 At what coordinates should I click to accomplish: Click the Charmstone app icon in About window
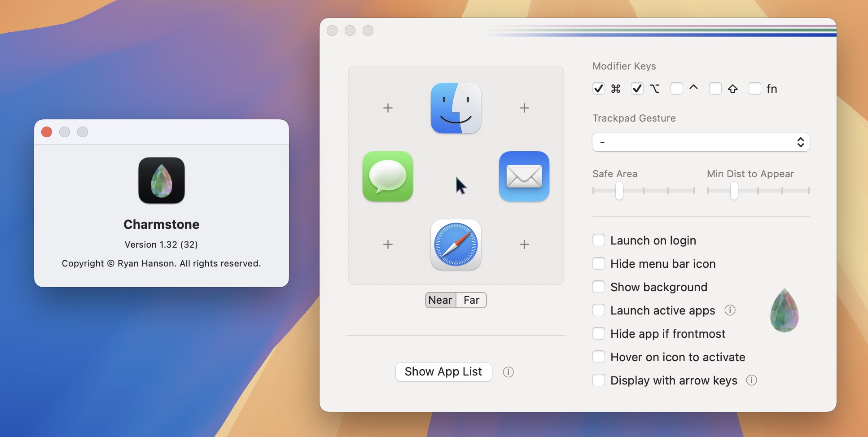click(162, 180)
